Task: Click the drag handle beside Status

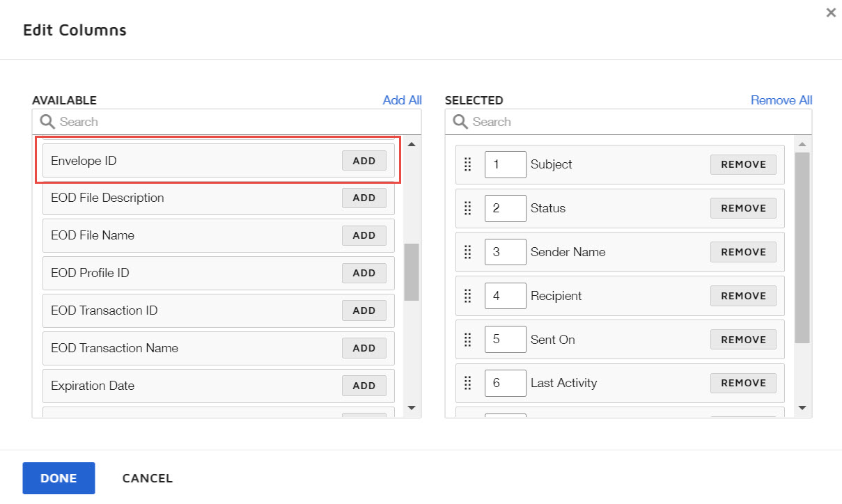Action: click(x=468, y=208)
